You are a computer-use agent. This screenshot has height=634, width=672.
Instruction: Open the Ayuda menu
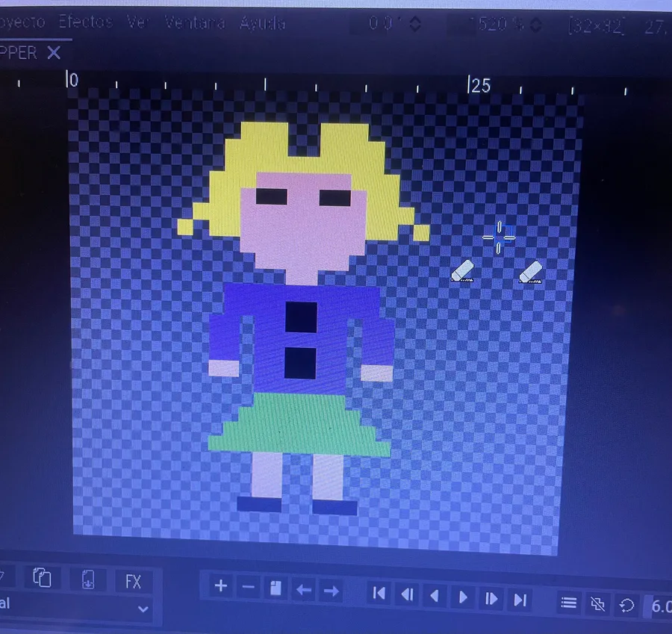[x=262, y=22]
